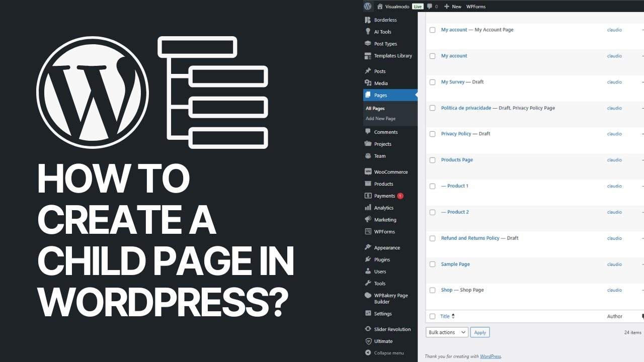
Task: Open the WooCommerce menu label
Action: (391, 172)
